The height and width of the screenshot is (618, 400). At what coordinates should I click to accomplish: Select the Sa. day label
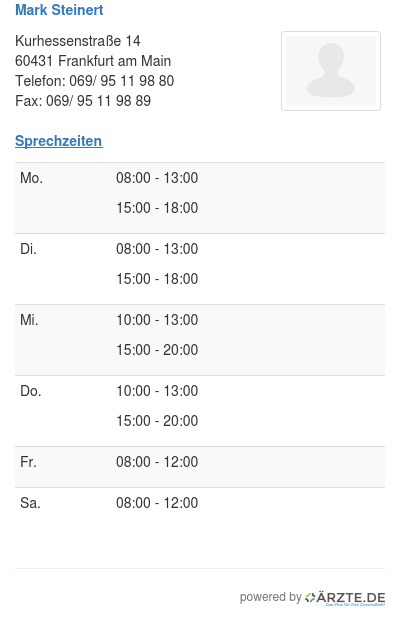point(30,503)
